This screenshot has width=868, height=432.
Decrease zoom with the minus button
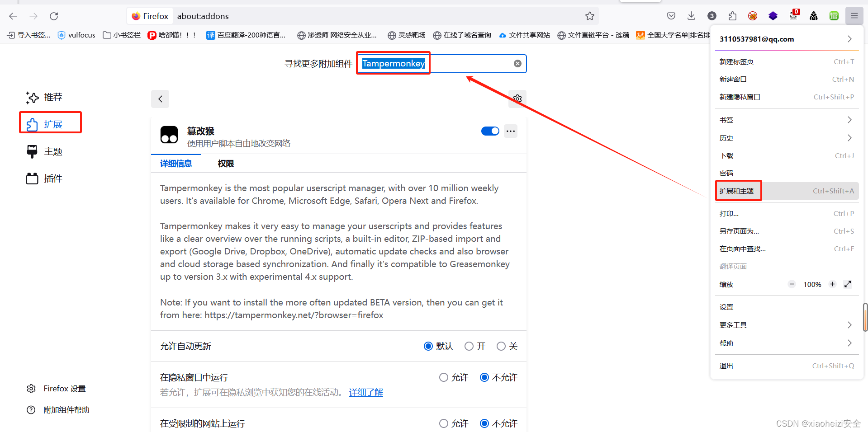[792, 284]
